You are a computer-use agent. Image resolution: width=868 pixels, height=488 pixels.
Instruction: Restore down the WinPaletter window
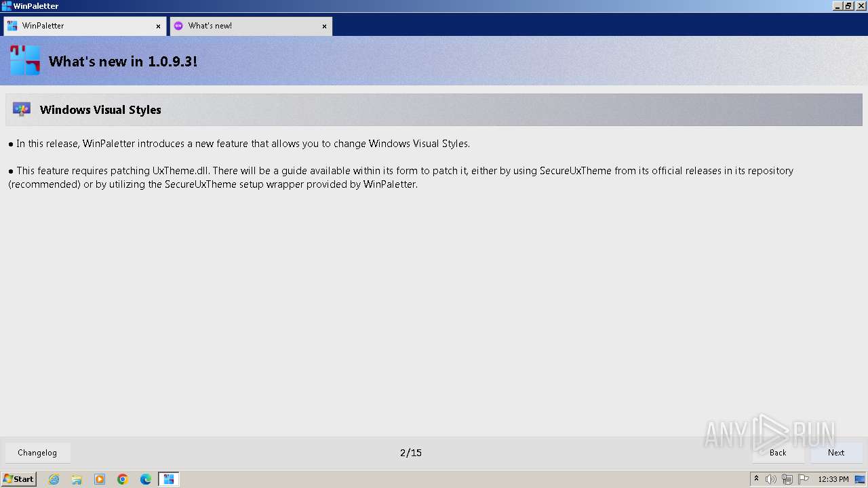(x=848, y=6)
